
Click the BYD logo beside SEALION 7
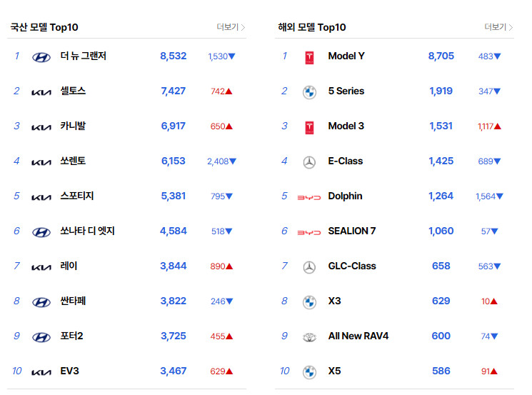point(309,232)
